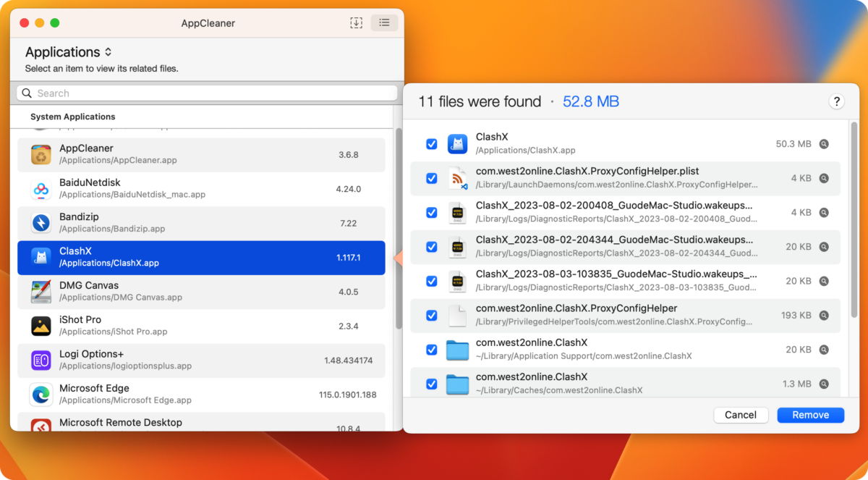Click the magnifier icon in Search field
868x480 pixels.
click(27, 93)
